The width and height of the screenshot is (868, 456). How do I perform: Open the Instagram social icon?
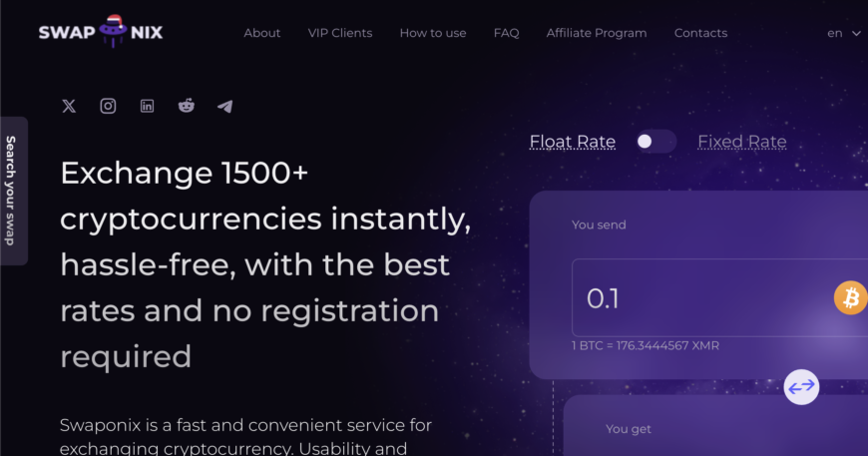click(x=108, y=106)
